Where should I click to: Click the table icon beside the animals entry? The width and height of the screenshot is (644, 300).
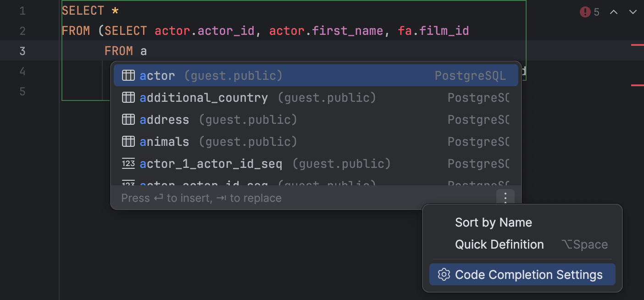pos(128,141)
